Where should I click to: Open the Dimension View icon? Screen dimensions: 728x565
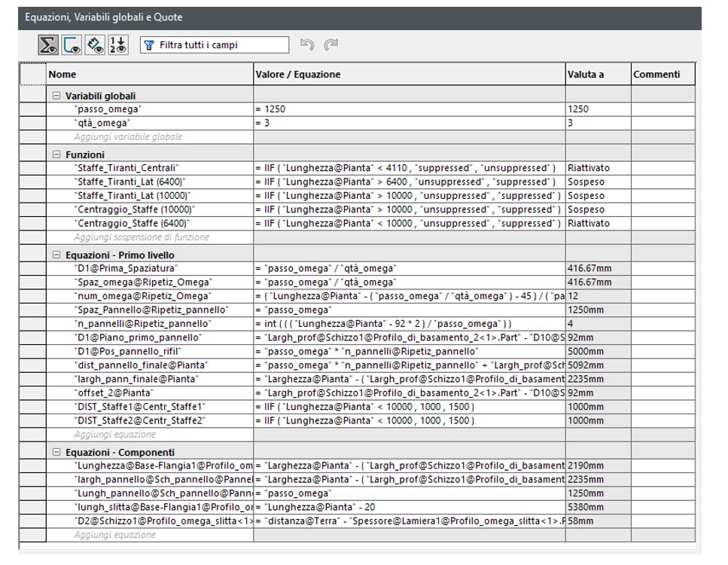95,45
